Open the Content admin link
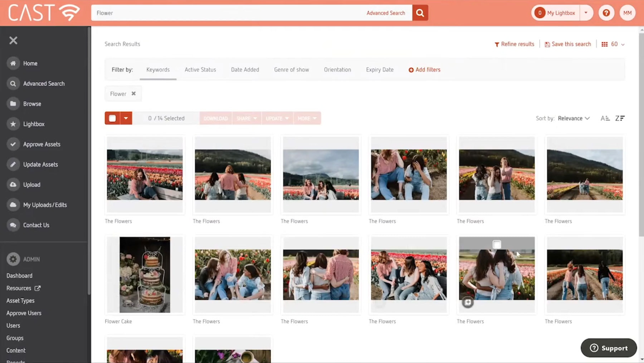 16,351
